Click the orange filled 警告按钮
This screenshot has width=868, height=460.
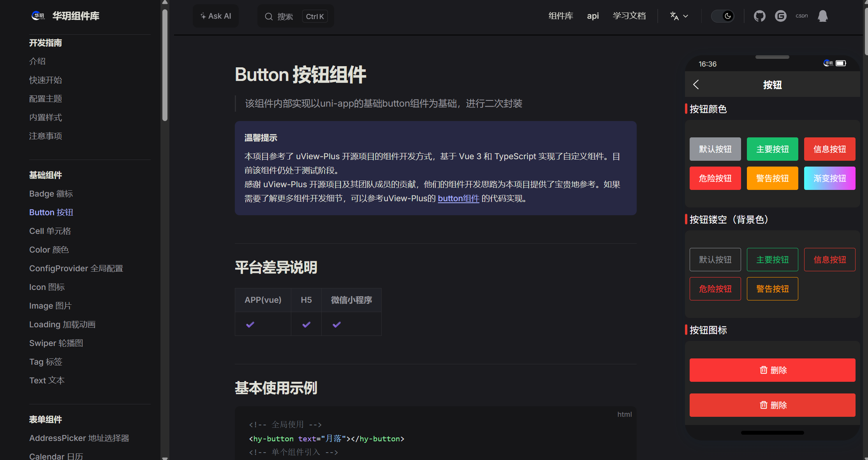tap(772, 178)
